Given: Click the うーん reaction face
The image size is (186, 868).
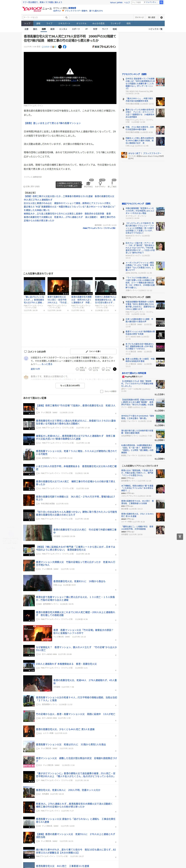Looking at the screenshot, I should (x=103, y=369).
